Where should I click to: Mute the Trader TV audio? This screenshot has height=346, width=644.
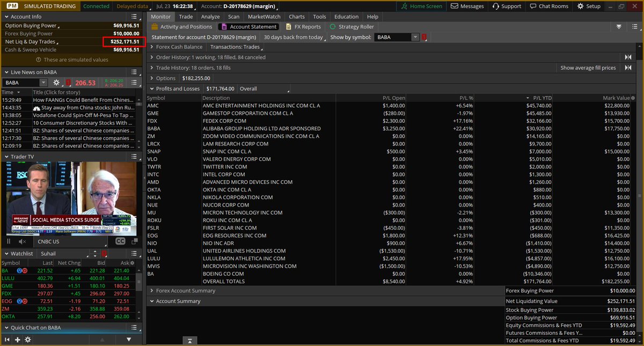(x=22, y=241)
